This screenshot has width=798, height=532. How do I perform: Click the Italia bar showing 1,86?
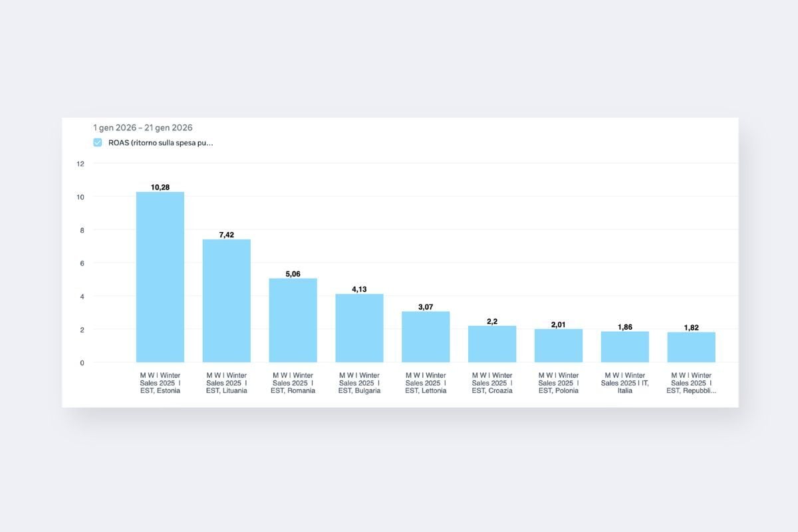(x=625, y=347)
